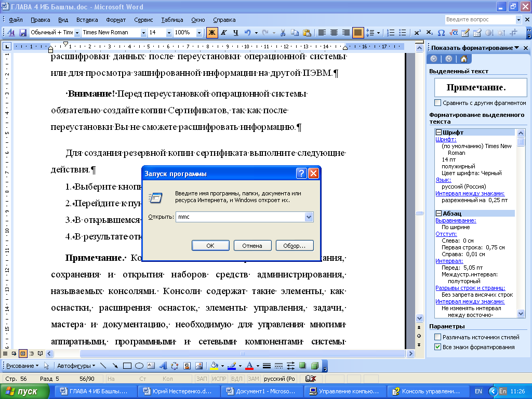Select the Line drawing tool
This screenshot has height=399, width=532.
(x=103, y=366)
